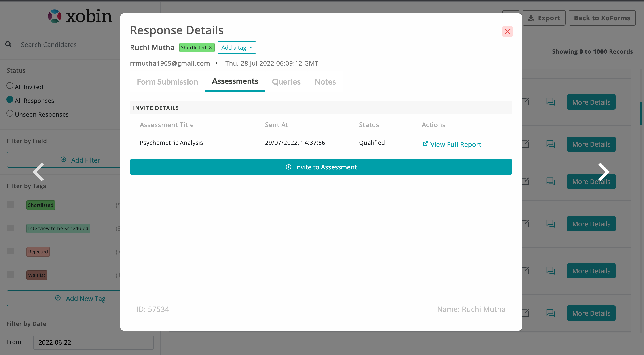Check the Rejected tag filter checkbox
644x355 pixels.
click(10, 251)
